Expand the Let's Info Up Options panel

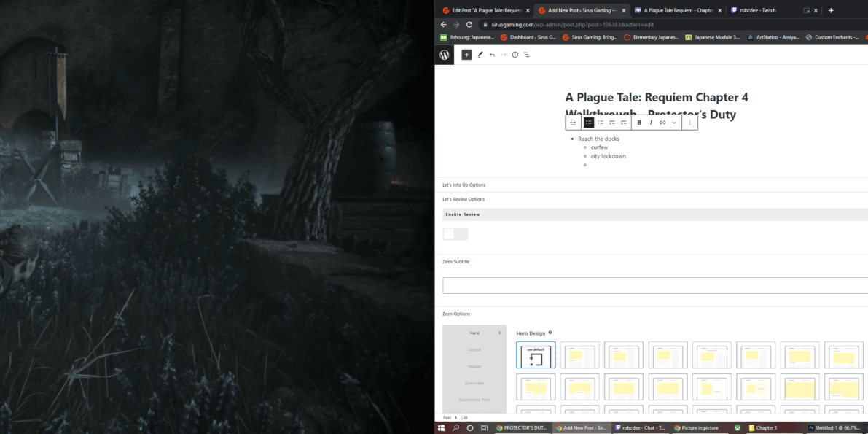(464, 185)
